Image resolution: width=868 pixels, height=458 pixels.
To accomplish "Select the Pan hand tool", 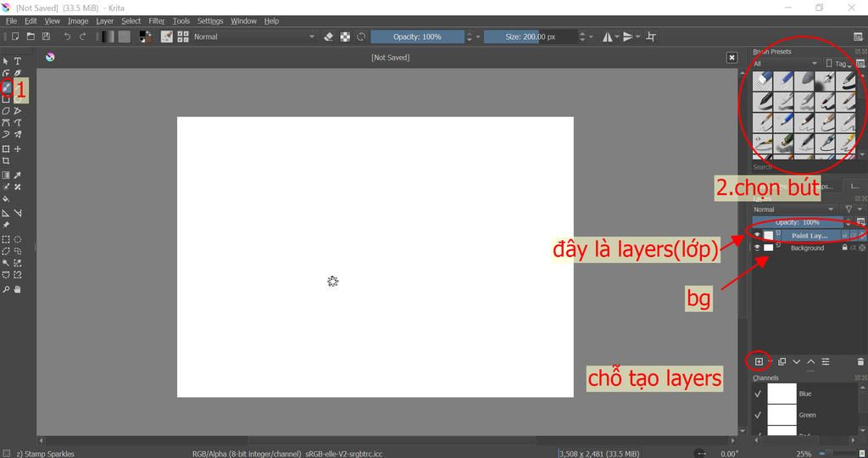I will 18,289.
